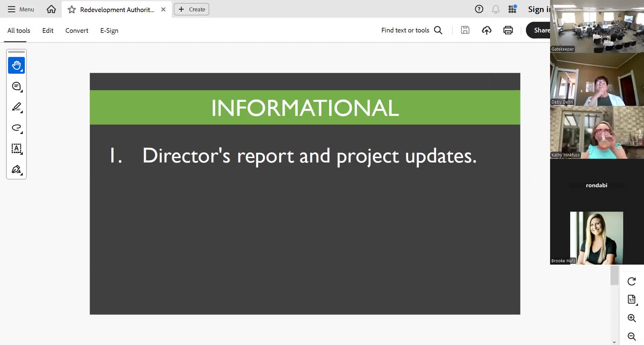This screenshot has height=345, width=644.
Task: Activate the text box select tool
Action: 16,148
